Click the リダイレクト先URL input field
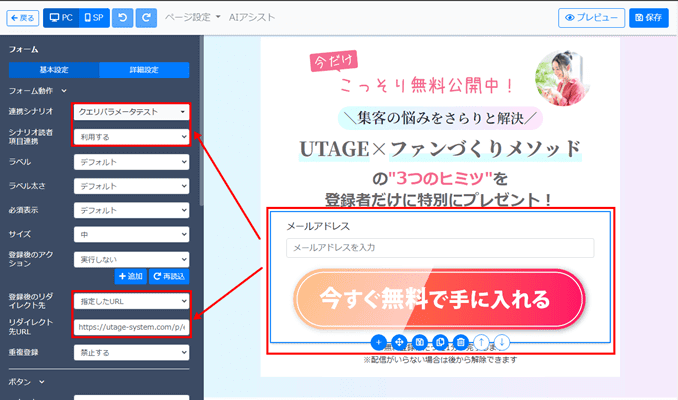The image size is (678, 400). (x=131, y=327)
